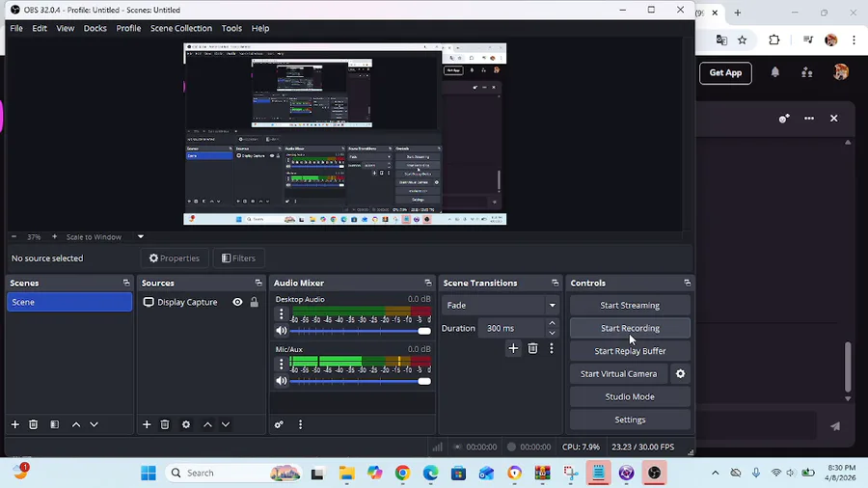Open the Help menu
The height and width of the screenshot is (488, 868).
click(260, 28)
